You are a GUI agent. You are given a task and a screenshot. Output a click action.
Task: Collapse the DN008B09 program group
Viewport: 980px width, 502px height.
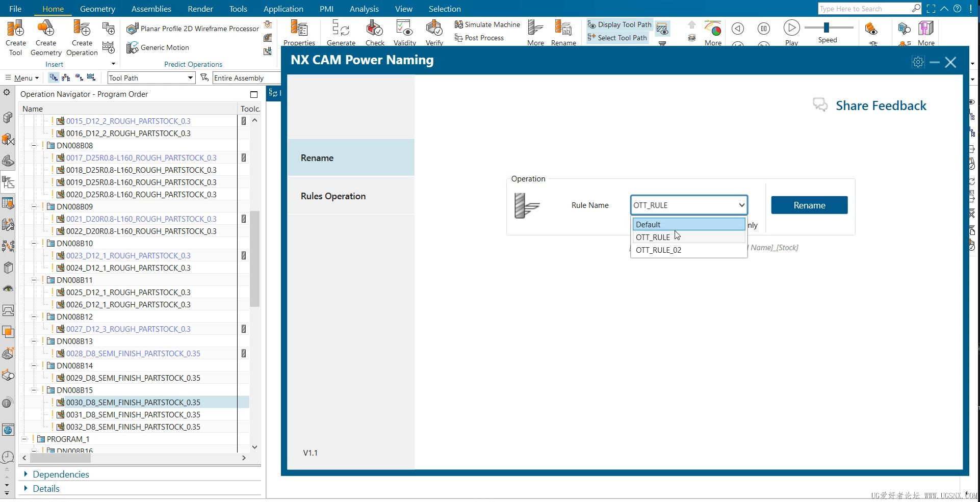point(34,207)
